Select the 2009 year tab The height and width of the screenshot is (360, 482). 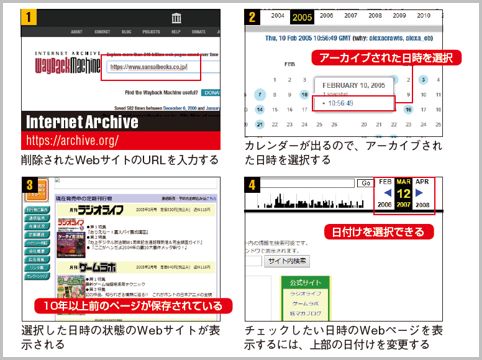pyautogui.click(x=399, y=15)
